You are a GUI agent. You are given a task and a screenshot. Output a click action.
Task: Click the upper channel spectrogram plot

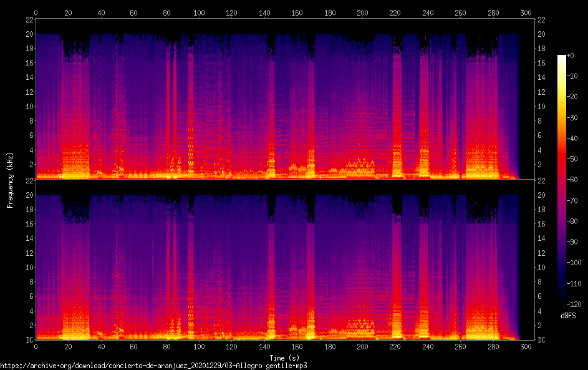(285, 99)
